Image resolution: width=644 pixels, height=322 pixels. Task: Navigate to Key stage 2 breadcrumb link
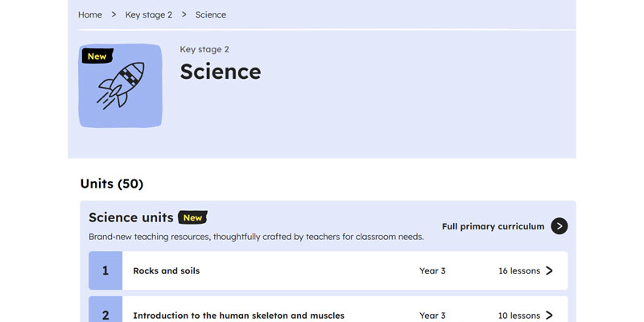(x=149, y=14)
